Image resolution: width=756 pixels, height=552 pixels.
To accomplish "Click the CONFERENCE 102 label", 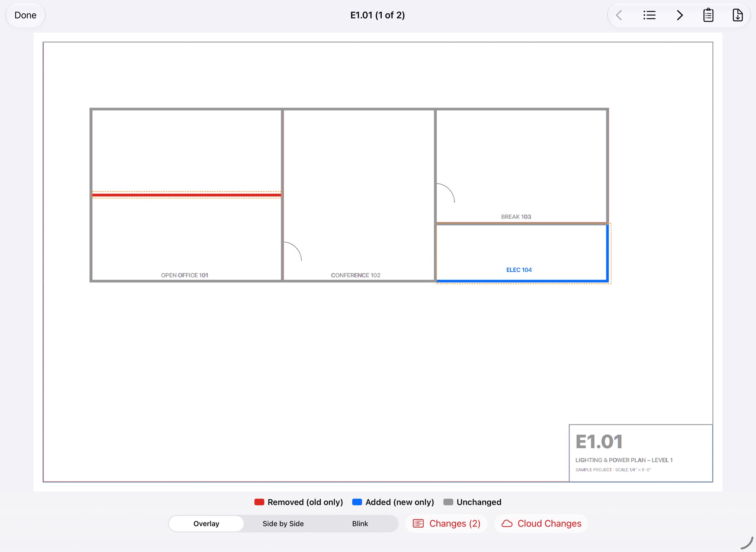I will pos(356,275).
